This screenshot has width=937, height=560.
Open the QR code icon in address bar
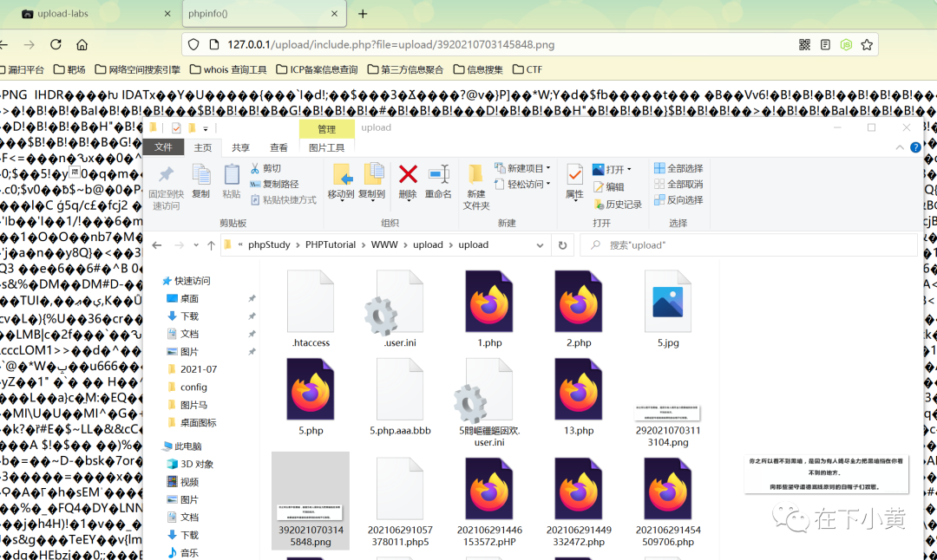804,45
